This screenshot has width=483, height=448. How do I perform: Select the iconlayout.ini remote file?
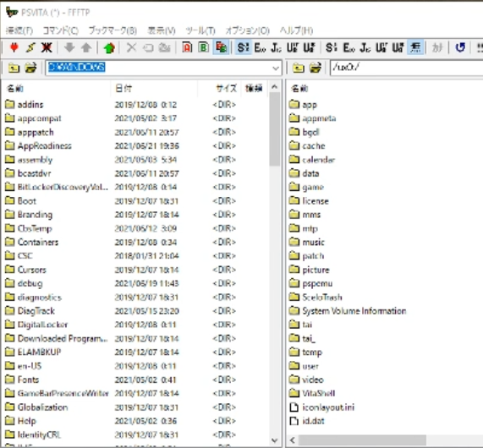click(x=322, y=407)
